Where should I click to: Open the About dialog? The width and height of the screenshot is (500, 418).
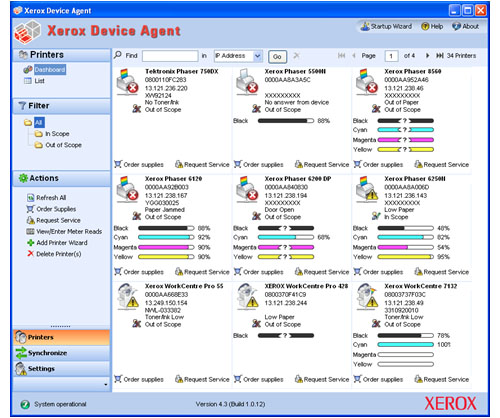(466, 26)
